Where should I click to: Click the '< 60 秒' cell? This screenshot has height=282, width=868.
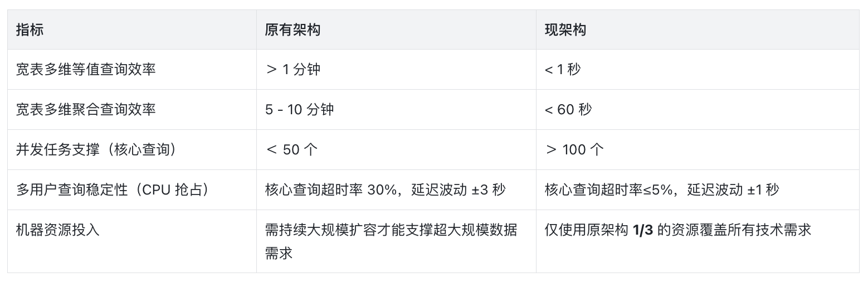pyautogui.click(x=568, y=110)
